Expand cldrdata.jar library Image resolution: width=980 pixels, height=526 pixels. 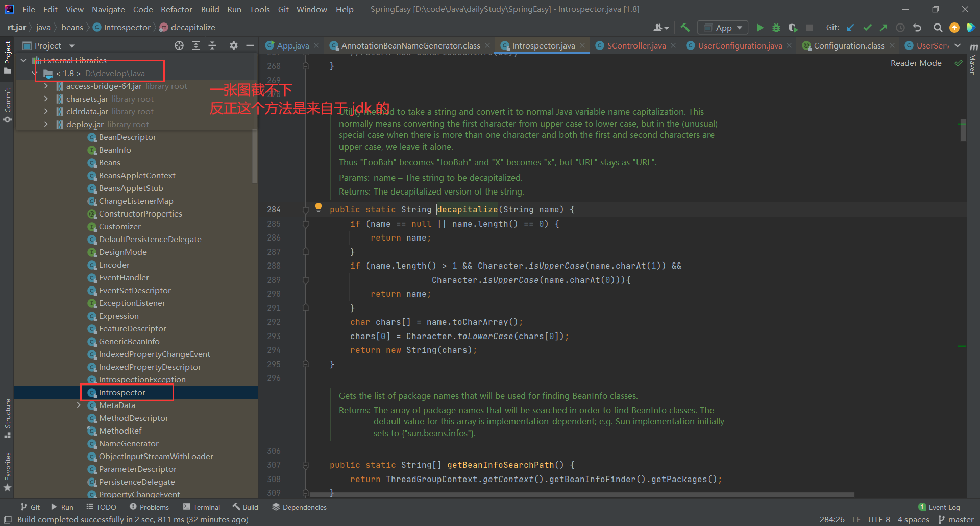pyautogui.click(x=46, y=111)
